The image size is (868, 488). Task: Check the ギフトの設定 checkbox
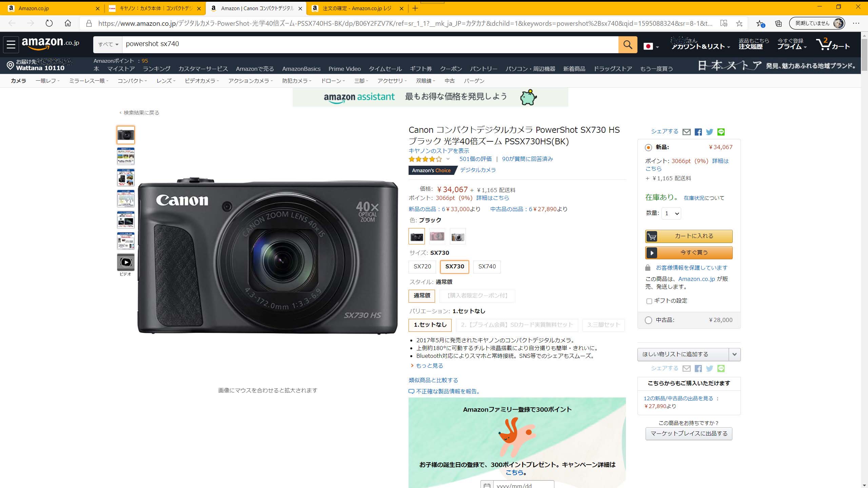tap(649, 301)
